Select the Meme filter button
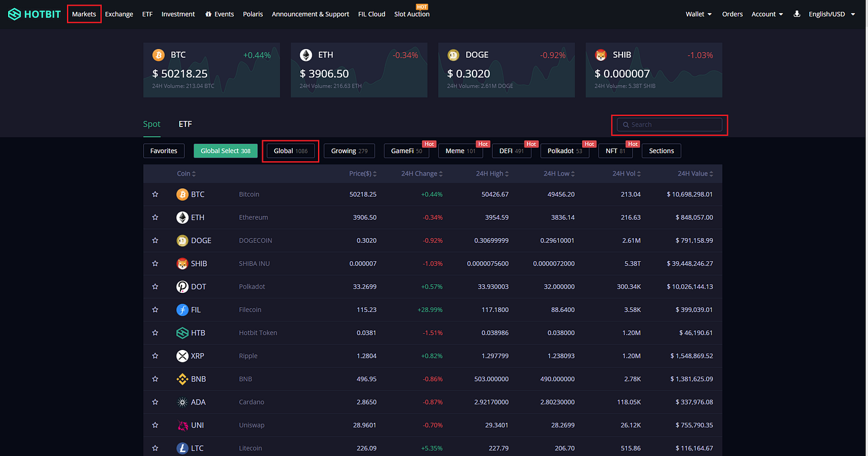868x456 pixels. pyautogui.click(x=461, y=151)
